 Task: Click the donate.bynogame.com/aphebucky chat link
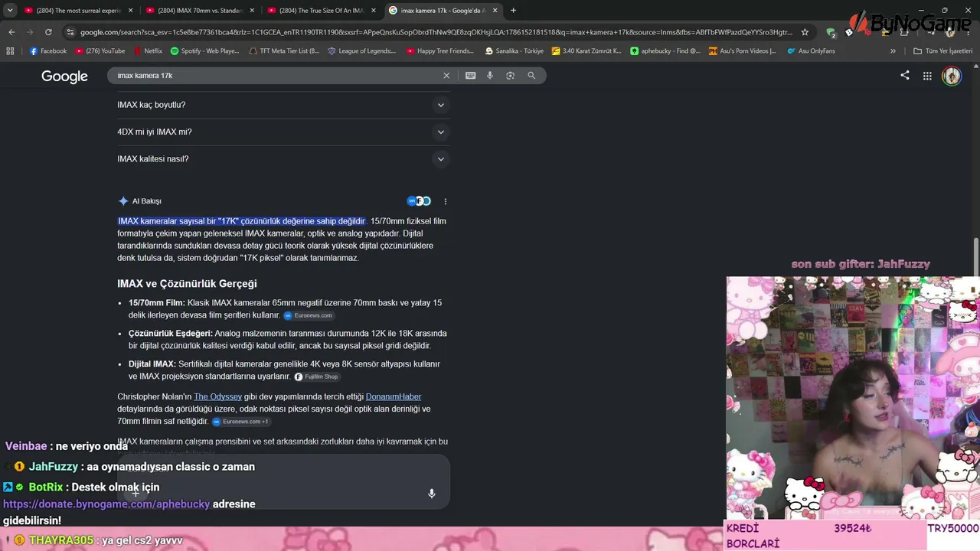tap(106, 504)
